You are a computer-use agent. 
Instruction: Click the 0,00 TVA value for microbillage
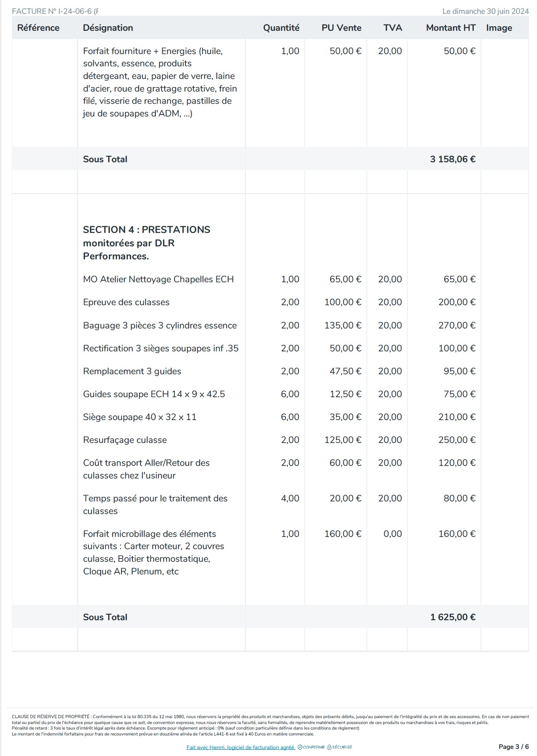tap(392, 534)
